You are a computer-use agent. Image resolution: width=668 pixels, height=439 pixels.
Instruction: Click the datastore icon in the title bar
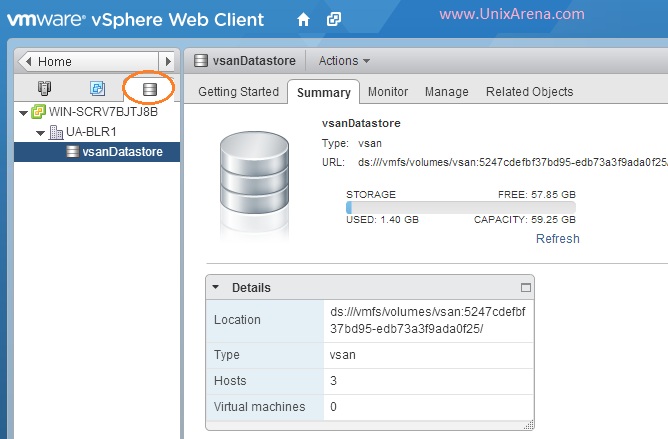click(x=201, y=61)
